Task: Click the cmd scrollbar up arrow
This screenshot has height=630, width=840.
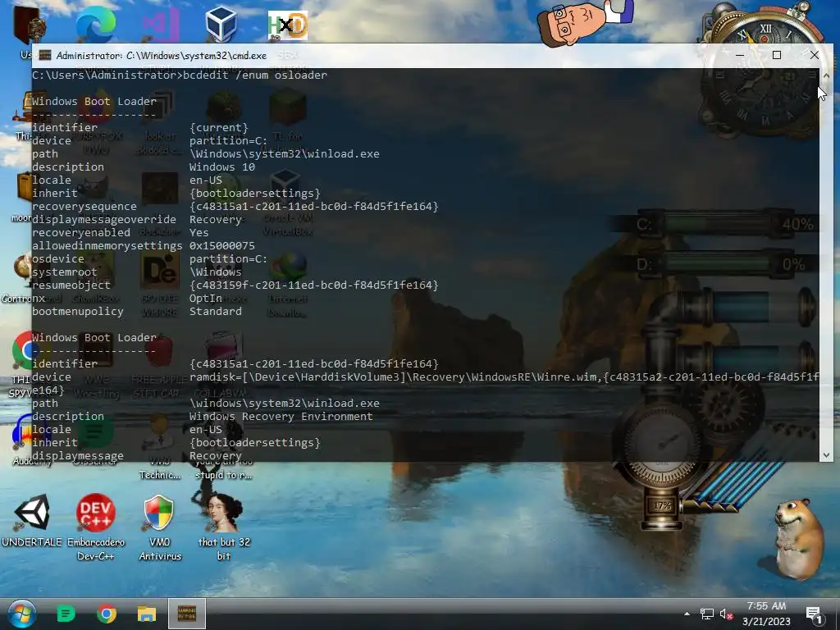Action: coord(826,76)
